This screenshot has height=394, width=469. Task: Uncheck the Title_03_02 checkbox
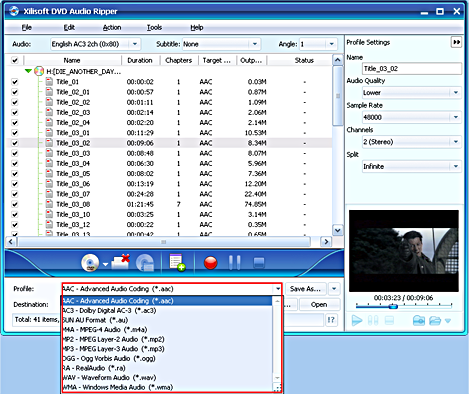[x=15, y=143]
